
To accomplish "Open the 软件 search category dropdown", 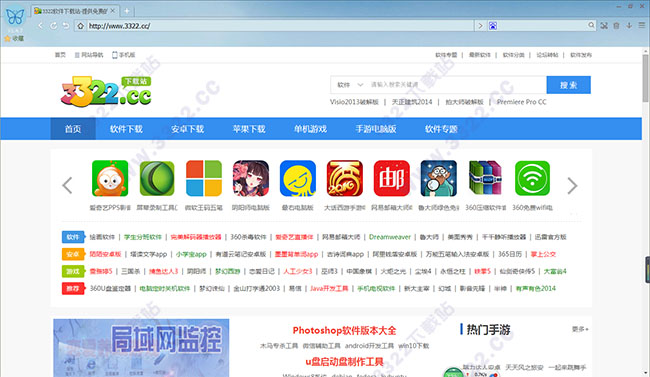I will click(349, 85).
